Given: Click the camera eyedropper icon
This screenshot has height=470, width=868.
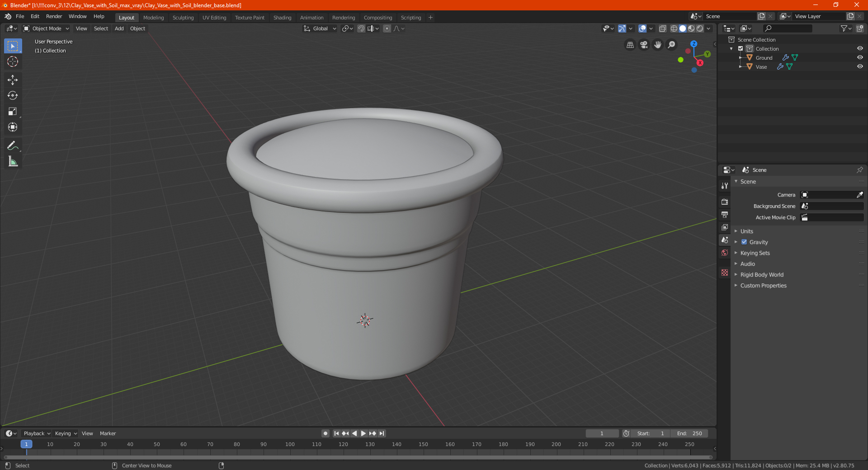Looking at the screenshot, I should point(859,195).
